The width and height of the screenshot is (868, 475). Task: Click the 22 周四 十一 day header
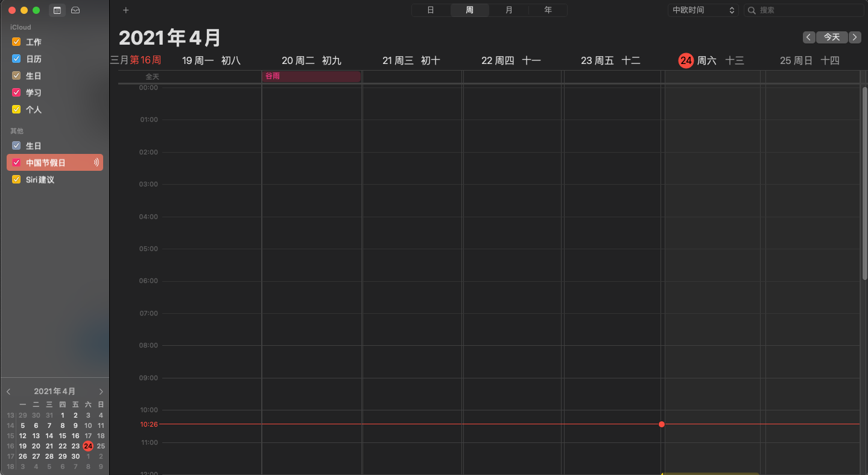point(511,60)
